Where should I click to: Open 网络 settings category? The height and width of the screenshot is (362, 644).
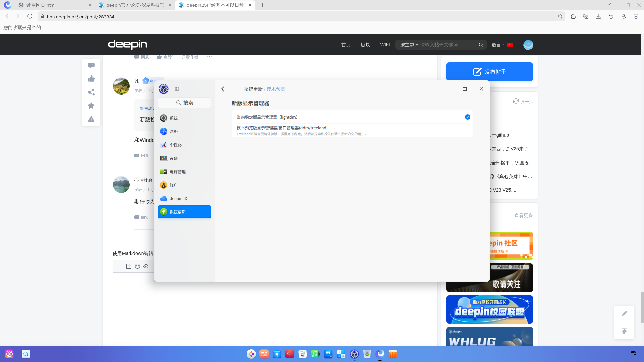pos(184,131)
